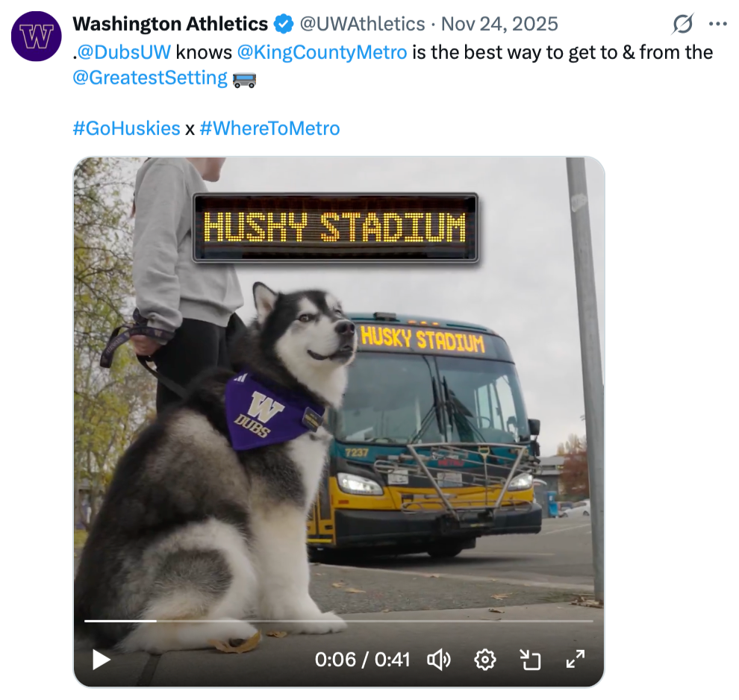Open the @UWAthletics handle link
The image size is (739, 700).
362,24
